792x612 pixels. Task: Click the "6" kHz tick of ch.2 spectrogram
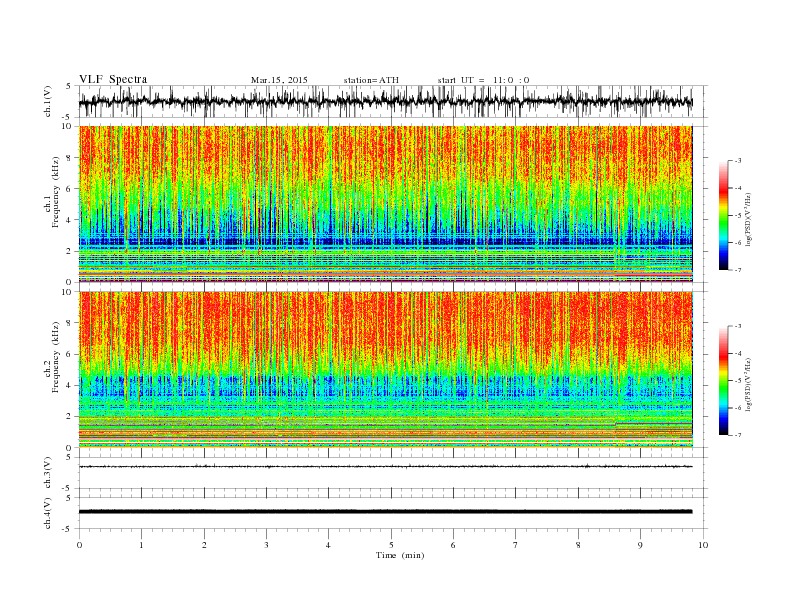pos(69,354)
